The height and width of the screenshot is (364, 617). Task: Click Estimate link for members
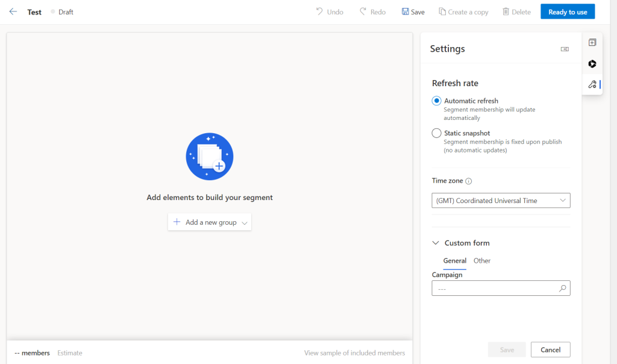click(70, 353)
